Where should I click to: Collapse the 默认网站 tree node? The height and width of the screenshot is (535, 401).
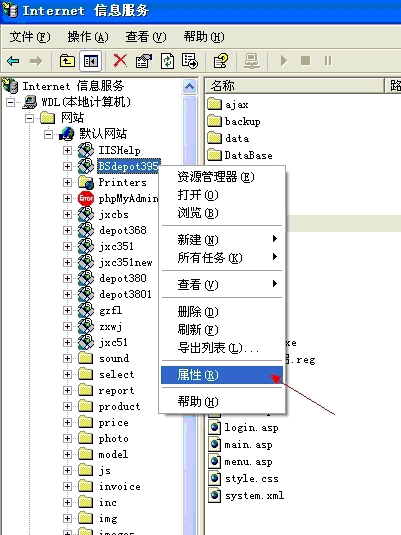(x=48, y=134)
